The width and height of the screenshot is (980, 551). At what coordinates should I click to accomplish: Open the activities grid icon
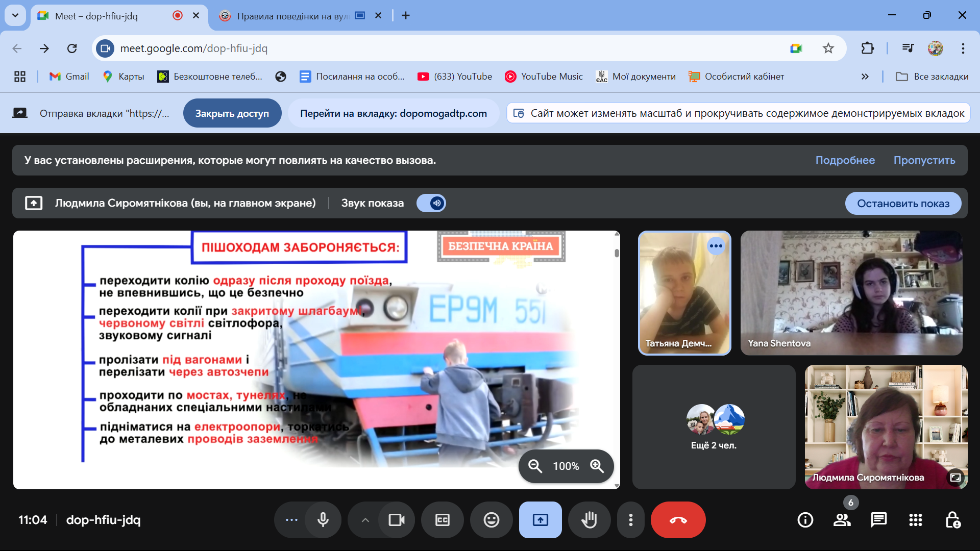(x=915, y=520)
